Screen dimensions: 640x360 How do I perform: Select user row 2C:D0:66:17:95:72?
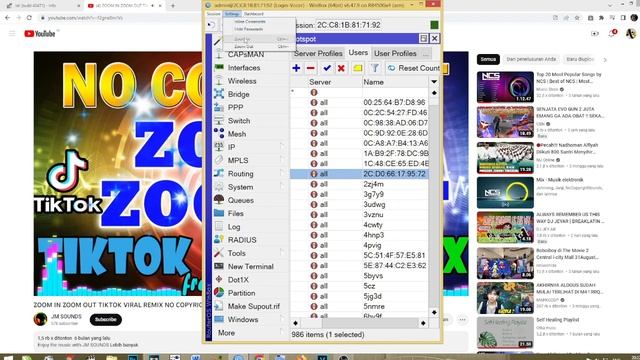(x=359, y=174)
